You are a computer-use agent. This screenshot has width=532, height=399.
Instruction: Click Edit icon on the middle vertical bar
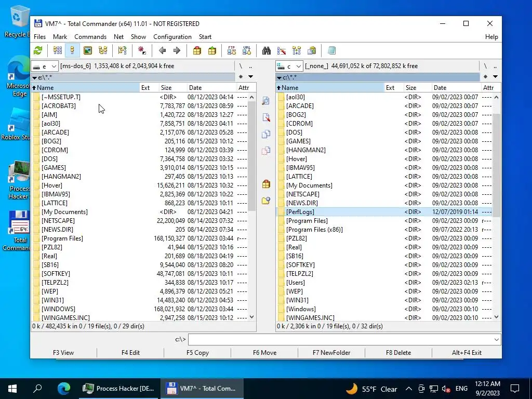click(x=266, y=117)
